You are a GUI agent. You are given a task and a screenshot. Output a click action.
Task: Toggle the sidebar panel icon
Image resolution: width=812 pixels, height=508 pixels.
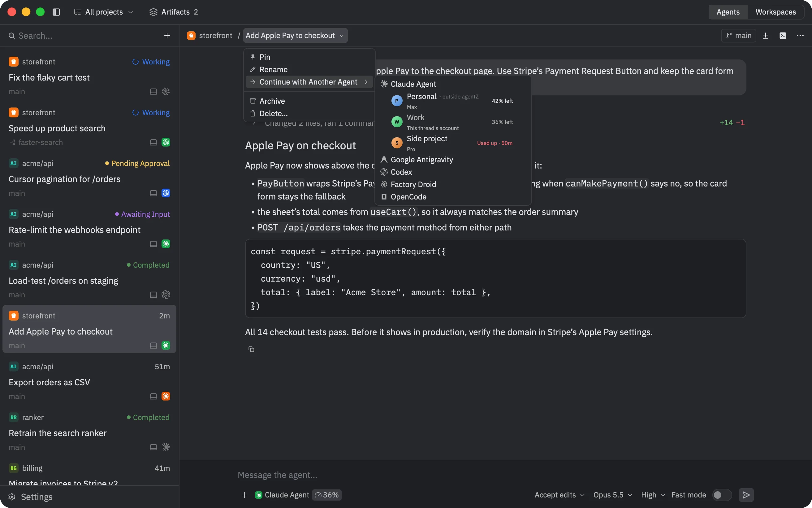pos(56,12)
